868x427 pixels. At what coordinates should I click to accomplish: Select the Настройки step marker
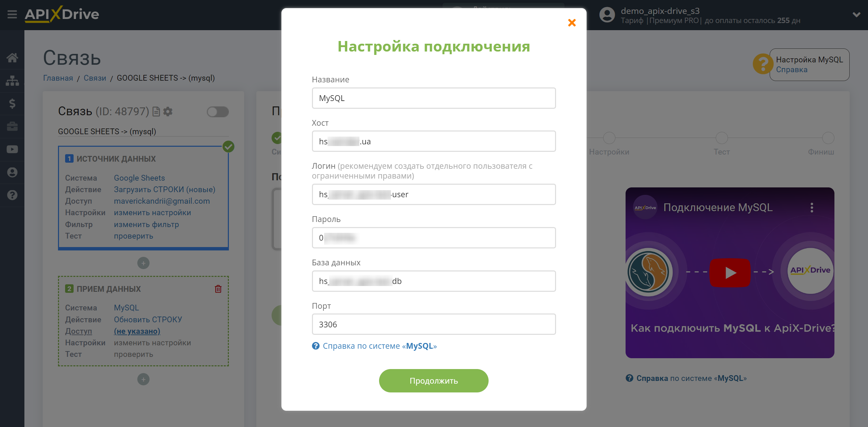(x=609, y=138)
